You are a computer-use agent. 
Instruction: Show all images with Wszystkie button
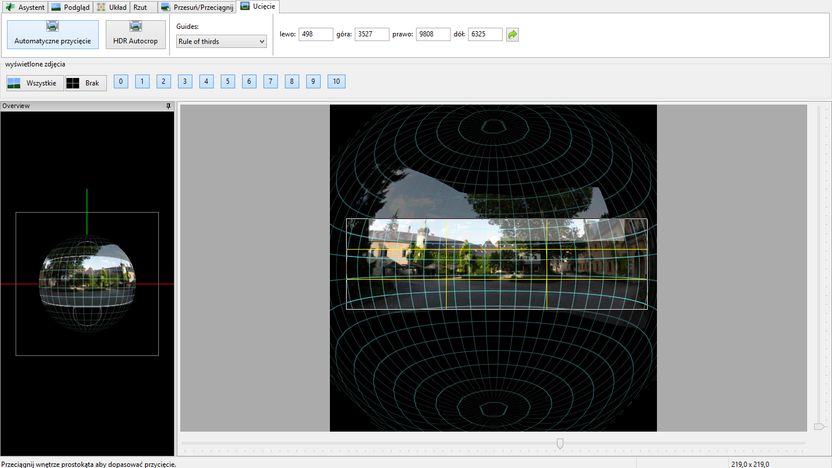(34, 83)
